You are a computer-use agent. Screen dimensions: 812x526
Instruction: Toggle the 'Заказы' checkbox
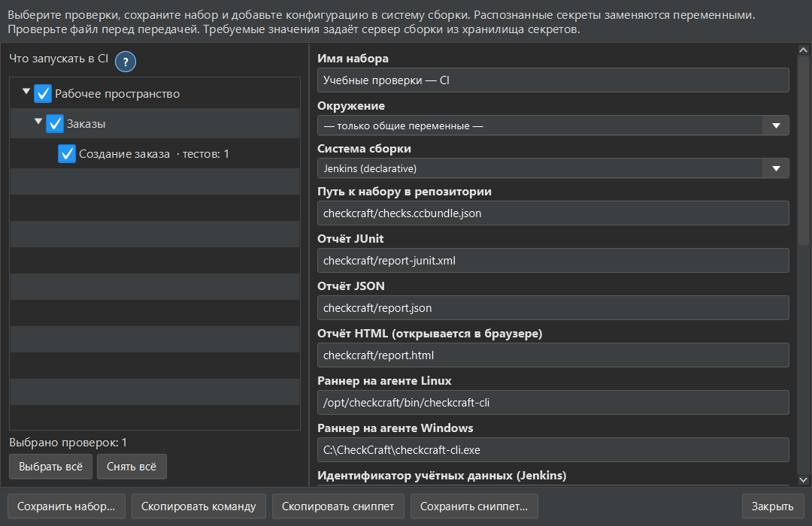pyautogui.click(x=54, y=124)
